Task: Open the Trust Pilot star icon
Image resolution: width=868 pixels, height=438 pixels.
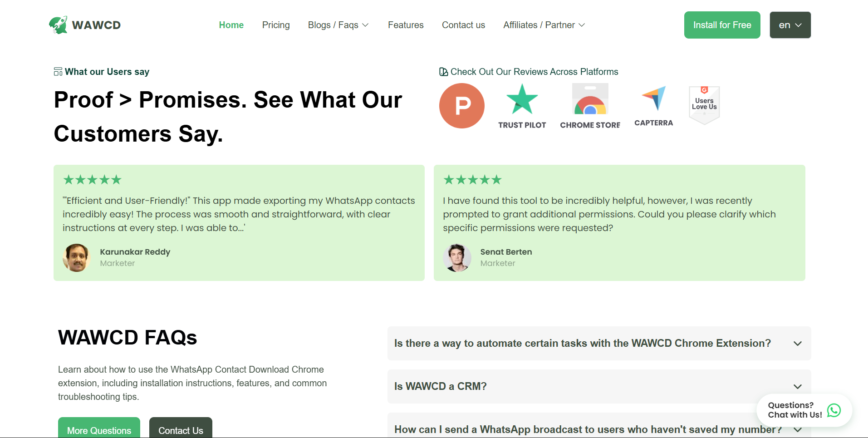Action: (522, 99)
